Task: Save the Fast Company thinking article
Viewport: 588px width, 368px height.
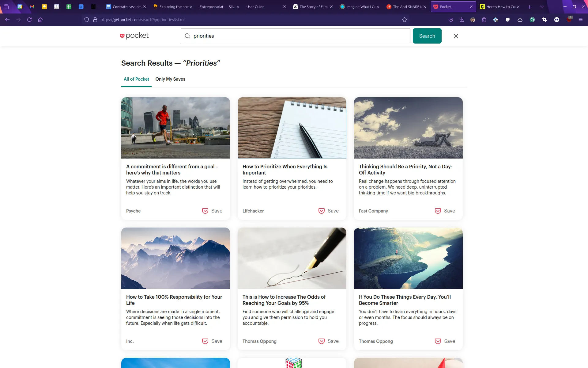Action: [x=445, y=211]
